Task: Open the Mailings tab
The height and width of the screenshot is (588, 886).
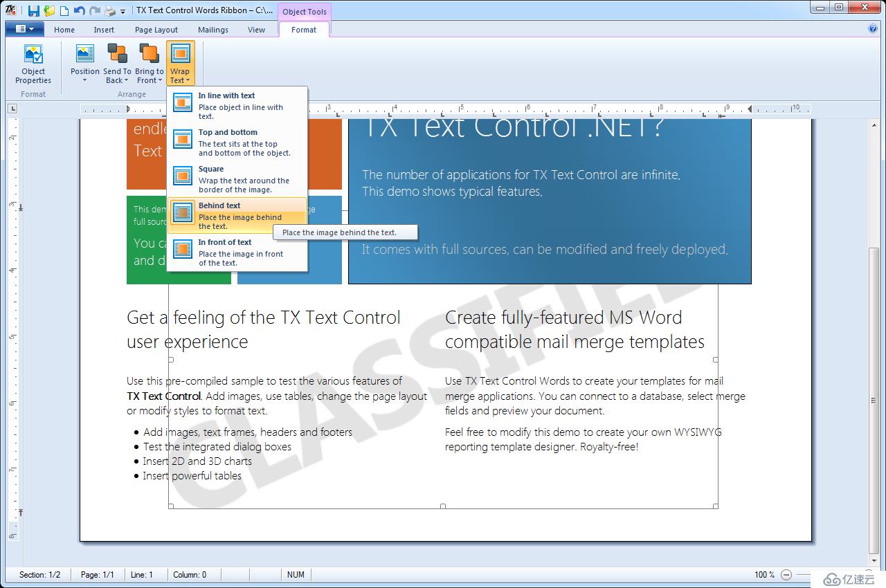Action: coord(213,30)
